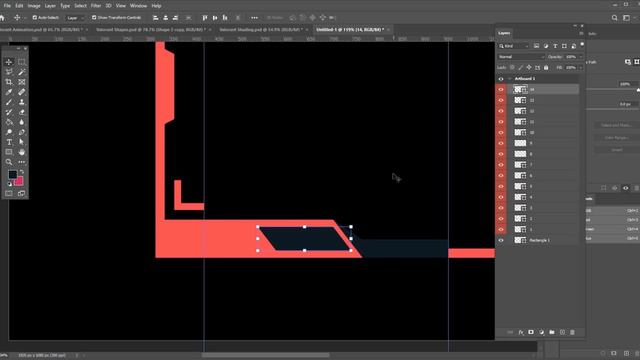Open the three-dots align options menu

[x=254, y=18]
